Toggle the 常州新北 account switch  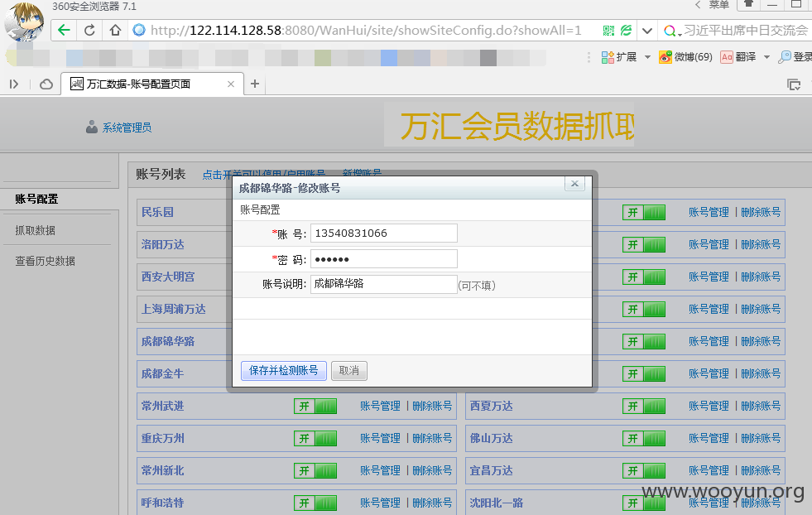(315, 471)
